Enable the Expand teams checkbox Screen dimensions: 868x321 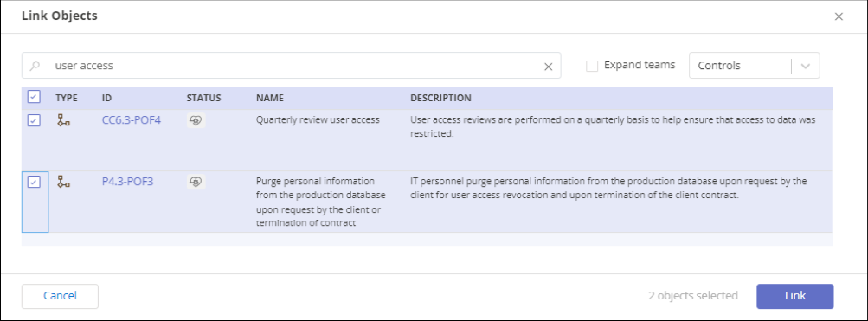(592, 66)
